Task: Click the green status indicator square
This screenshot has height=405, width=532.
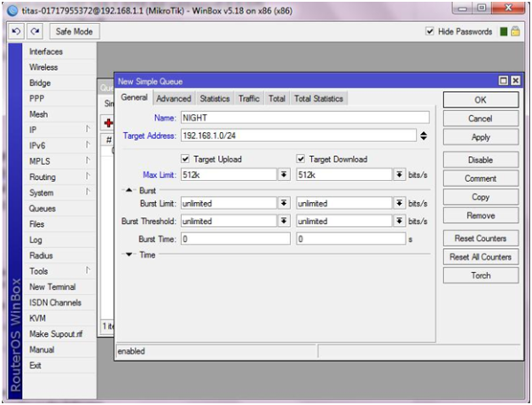Action: (x=504, y=32)
